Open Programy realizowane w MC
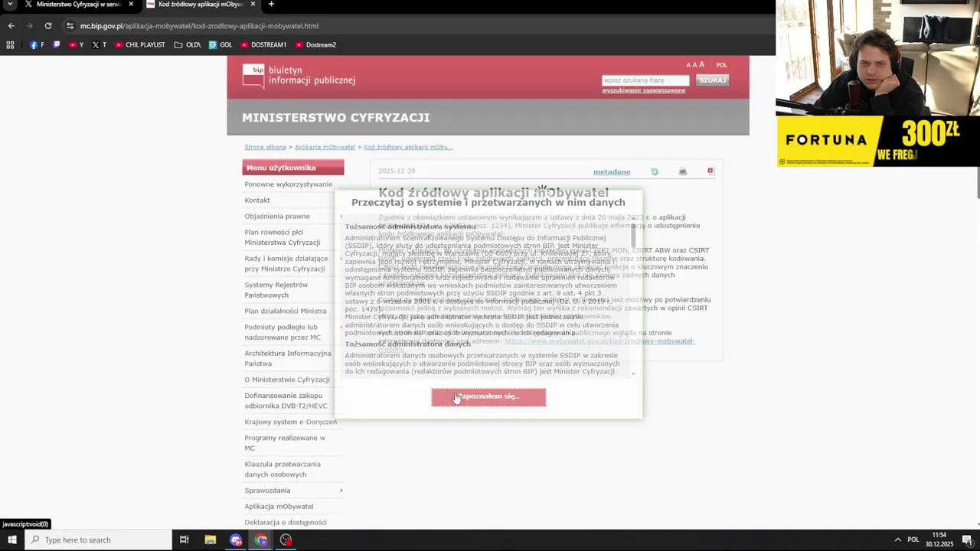Image resolution: width=980 pixels, height=551 pixels. tap(285, 443)
